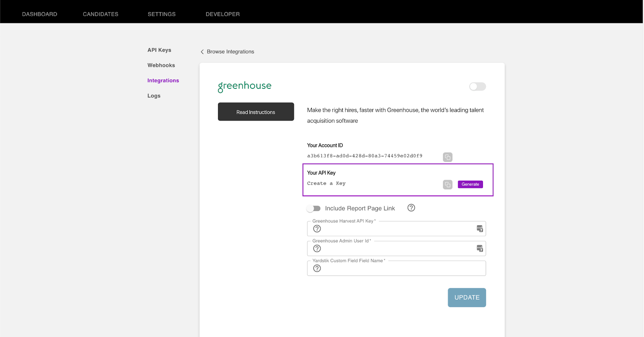Image resolution: width=644 pixels, height=337 pixels.
Task: Toggle Include Report Page Link switch
Action: (314, 208)
